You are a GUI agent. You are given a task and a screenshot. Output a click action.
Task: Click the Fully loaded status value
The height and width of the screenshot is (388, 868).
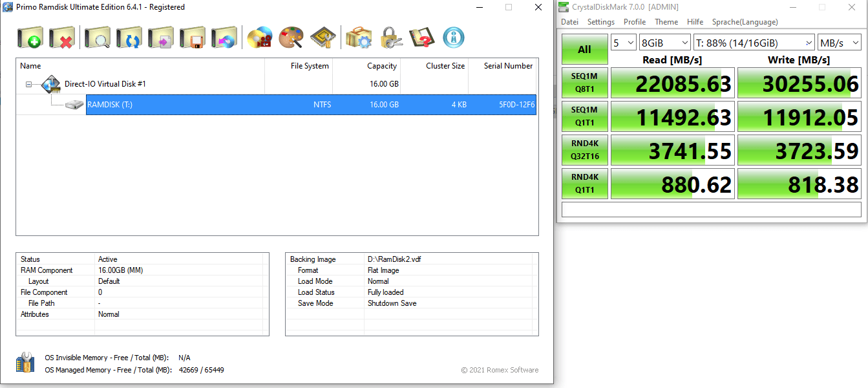385,292
